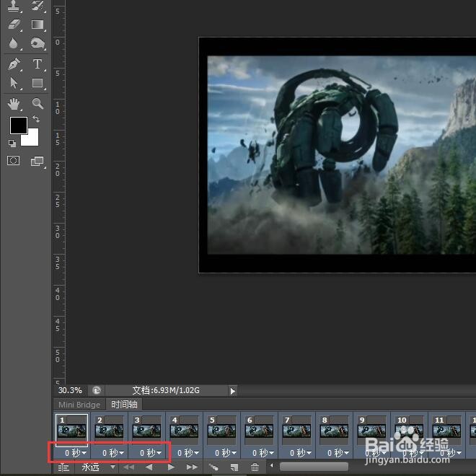Screen dimensions: 476x476
Task: Click the timeline scroll left arrow
Action: tap(272, 465)
